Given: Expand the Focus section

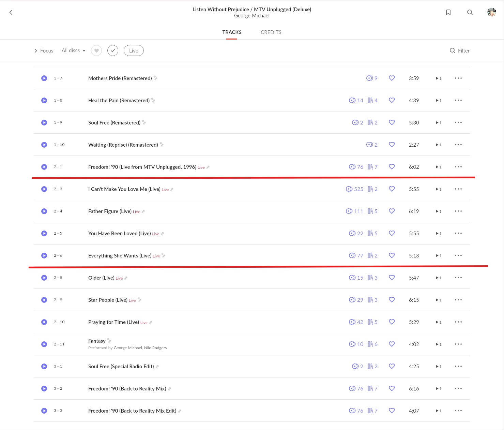Looking at the screenshot, I should click(x=44, y=50).
